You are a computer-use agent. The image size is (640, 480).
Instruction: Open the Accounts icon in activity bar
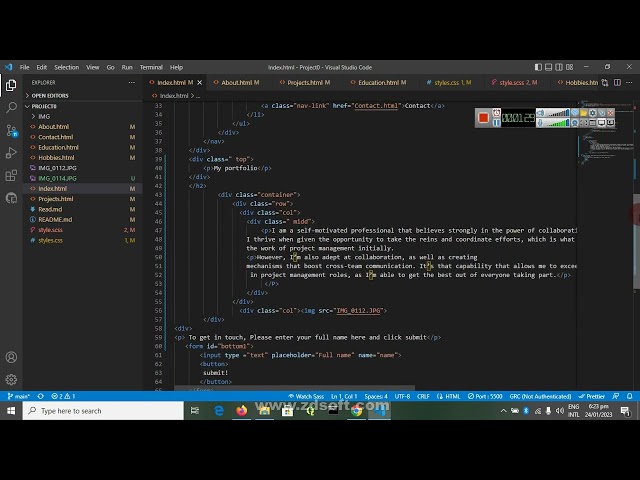tap(11, 357)
